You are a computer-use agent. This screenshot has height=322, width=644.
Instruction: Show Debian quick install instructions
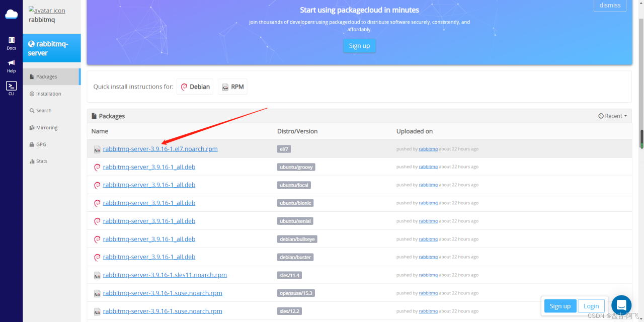(x=195, y=87)
